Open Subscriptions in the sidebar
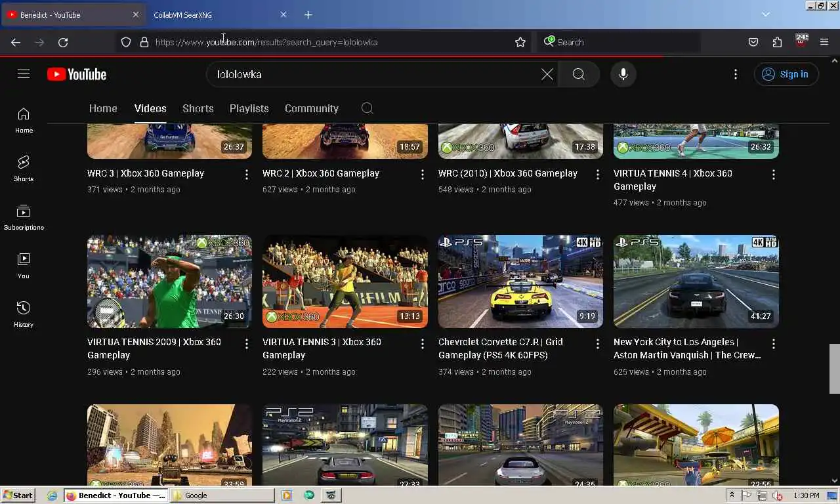 pos(24,218)
